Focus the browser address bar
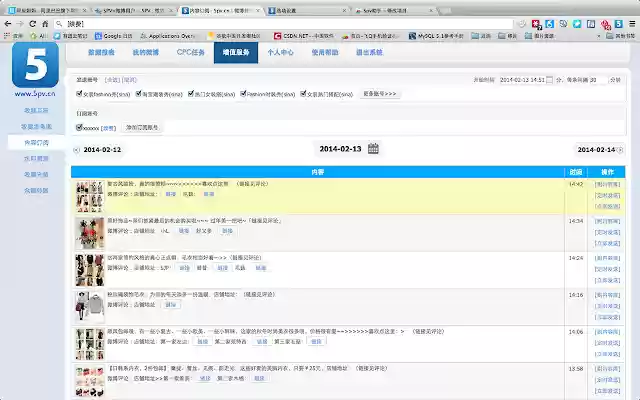This screenshot has width=640, height=400. 286,24
